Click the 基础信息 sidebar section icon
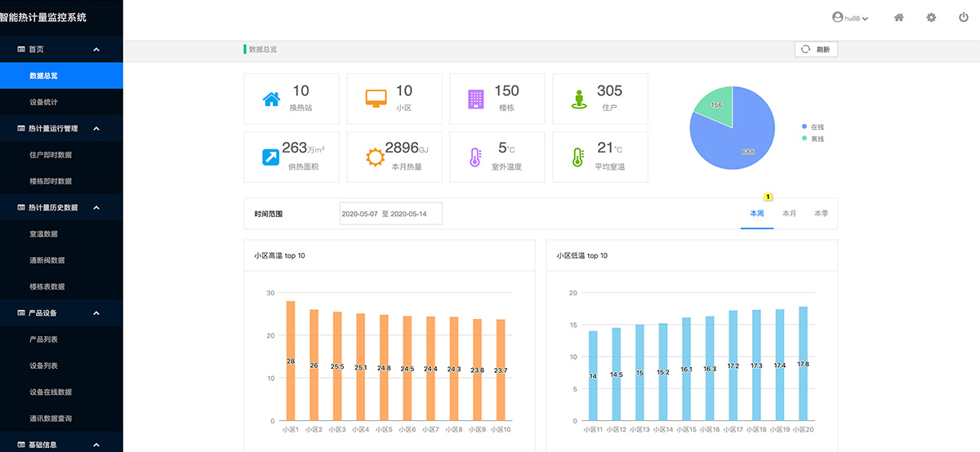Screen dimensions: 980x452 click(21, 445)
